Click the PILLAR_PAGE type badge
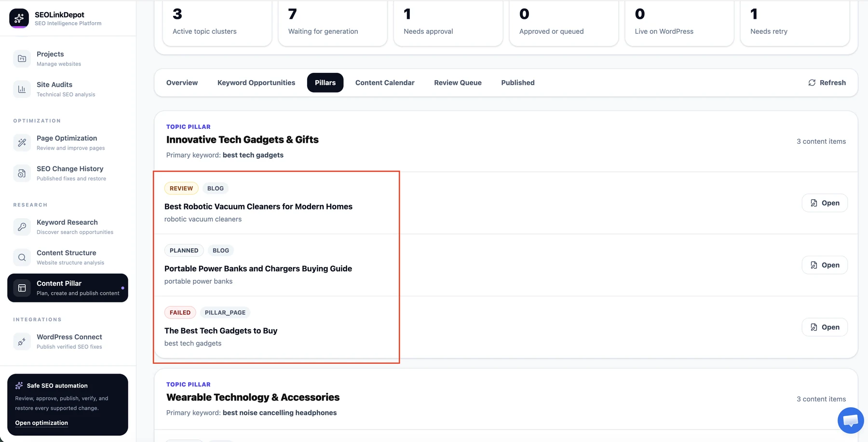Screen dimensions: 868x442 click(225, 313)
